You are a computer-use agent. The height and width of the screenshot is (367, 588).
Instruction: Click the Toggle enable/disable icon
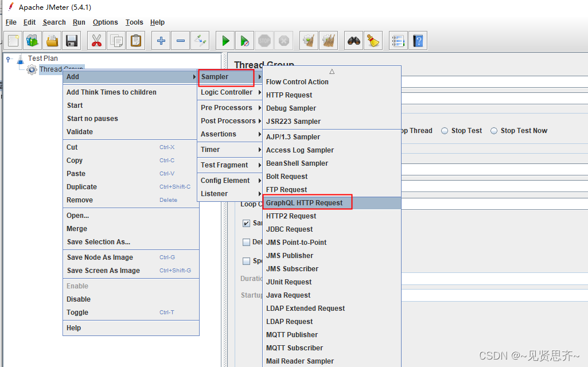pos(200,41)
